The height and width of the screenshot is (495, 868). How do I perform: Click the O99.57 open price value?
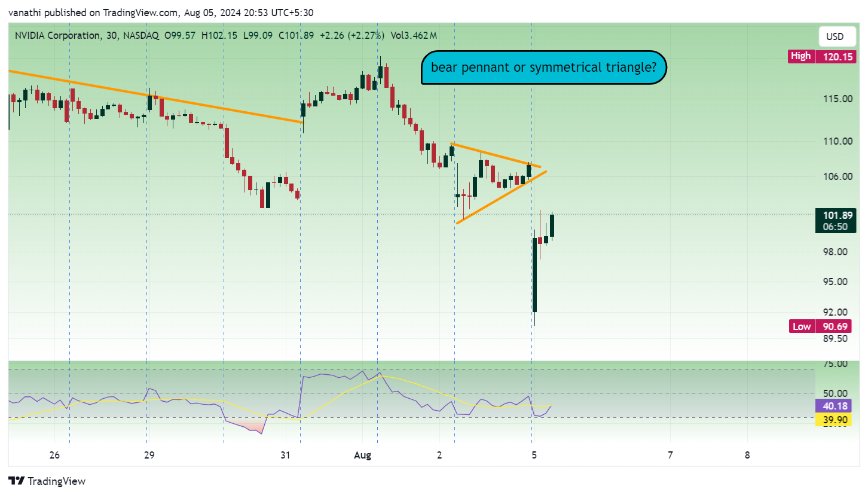(x=181, y=36)
